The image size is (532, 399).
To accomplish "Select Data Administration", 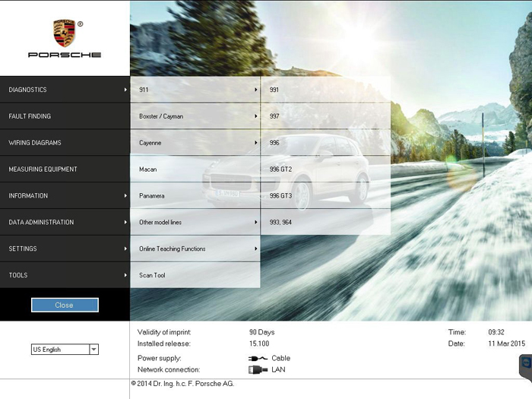I will click(x=65, y=222).
